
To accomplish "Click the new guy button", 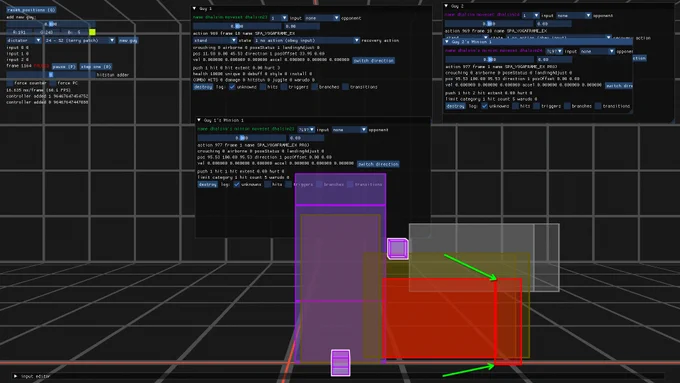I will pos(128,40).
